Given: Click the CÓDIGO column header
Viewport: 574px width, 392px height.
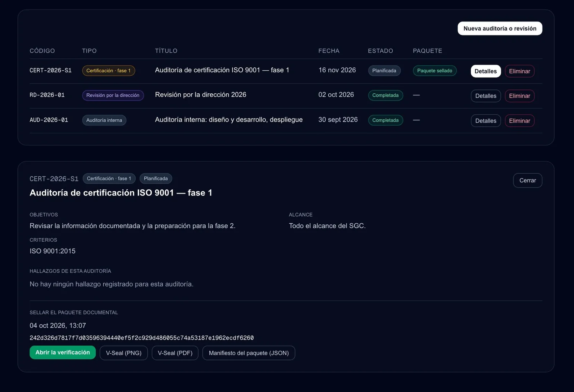Looking at the screenshot, I should (x=42, y=51).
